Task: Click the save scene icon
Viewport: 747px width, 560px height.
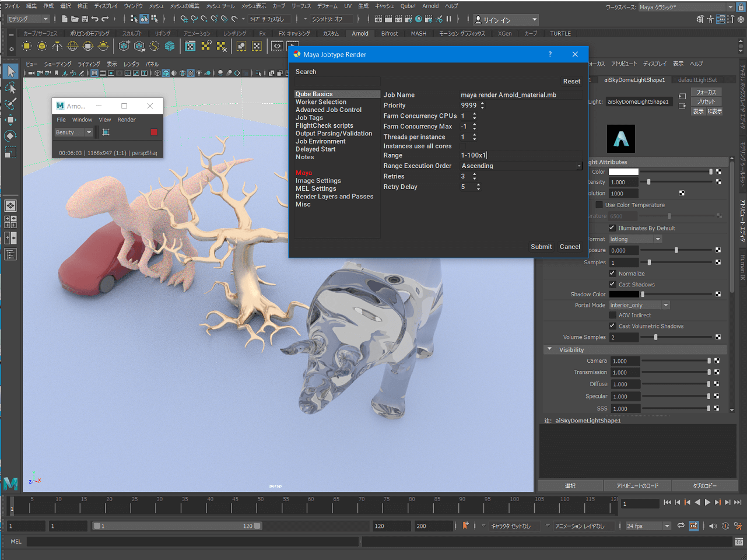Action: coord(85,19)
